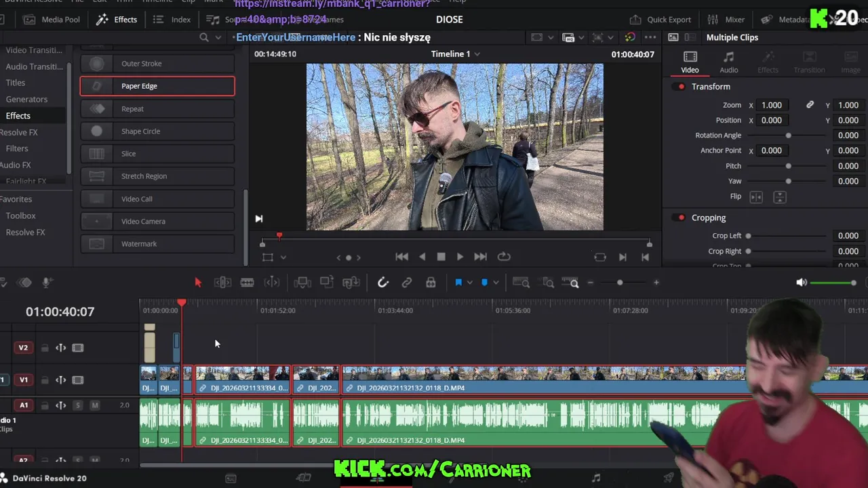Click the Full Extent Zoom icon
868x488 pixels.
[x=521, y=283]
